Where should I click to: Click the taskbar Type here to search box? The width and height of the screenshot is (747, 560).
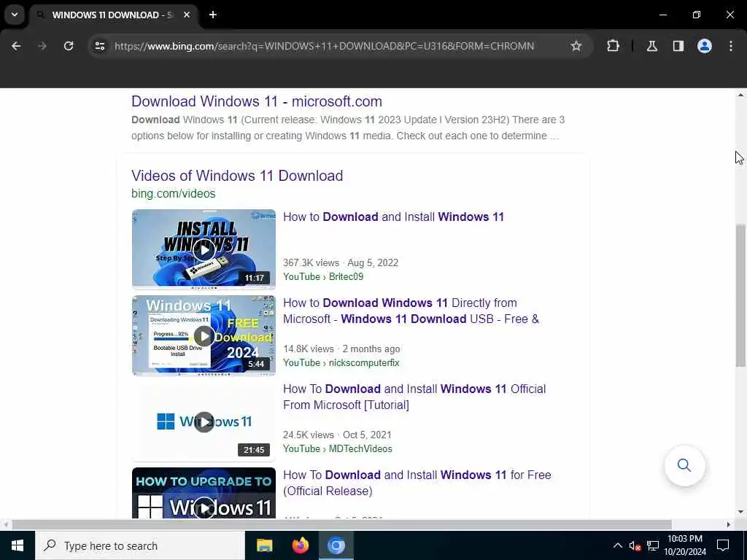(x=139, y=545)
